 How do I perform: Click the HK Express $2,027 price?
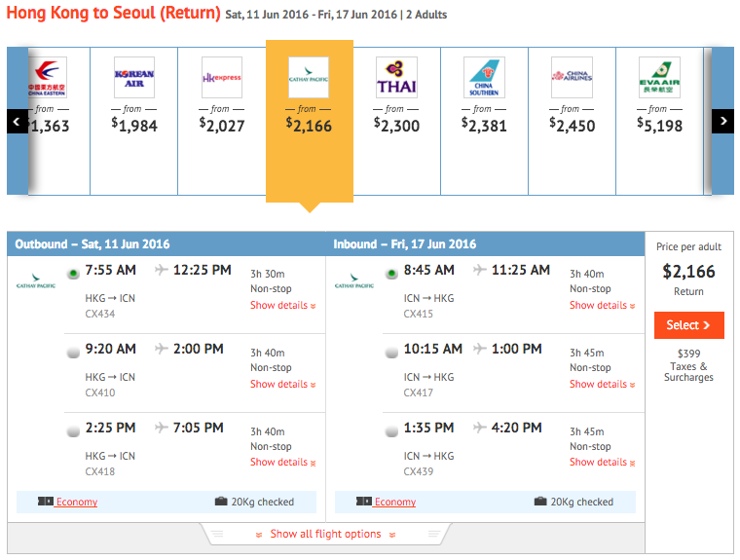point(222,125)
